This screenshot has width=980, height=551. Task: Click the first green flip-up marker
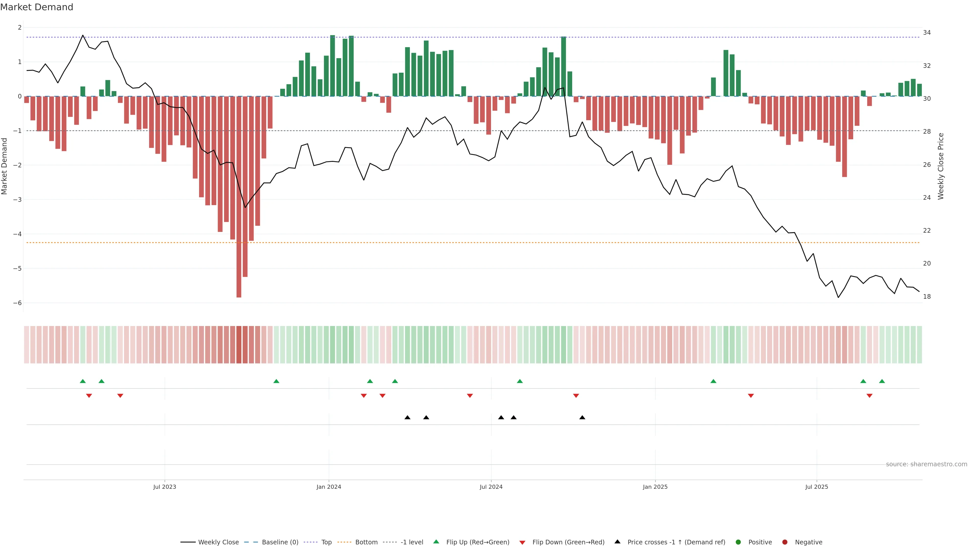[x=82, y=381]
